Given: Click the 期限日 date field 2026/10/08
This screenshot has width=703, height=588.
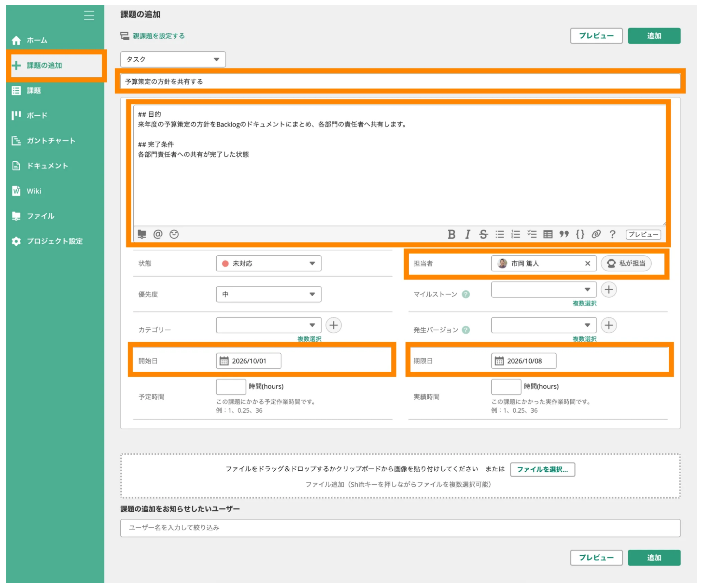Looking at the screenshot, I should coord(524,361).
